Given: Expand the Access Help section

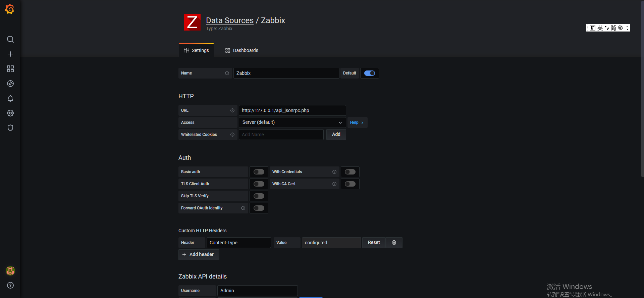Looking at the screenshot, I should tap(357, 122).
